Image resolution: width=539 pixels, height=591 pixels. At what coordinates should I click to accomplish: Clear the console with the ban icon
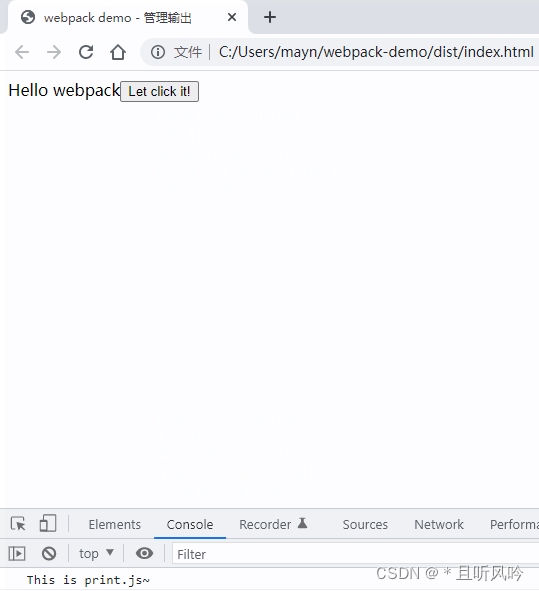tap(49, 554)
